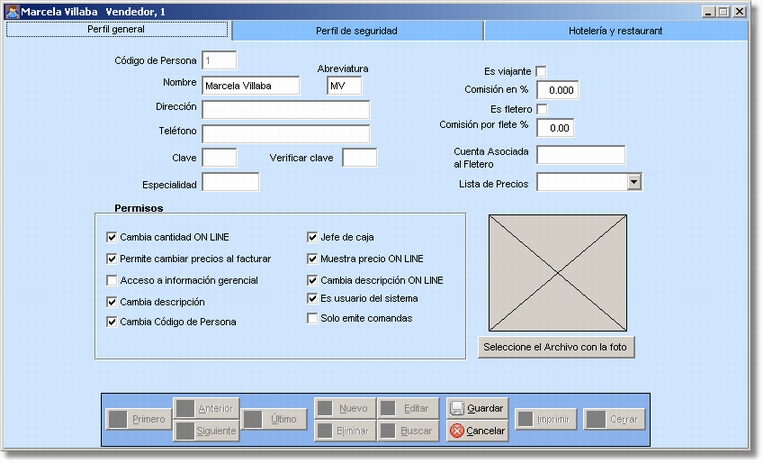Viewport: 763px width, 463px height.
Task: Click the Anterior record button
Action: 205,408
